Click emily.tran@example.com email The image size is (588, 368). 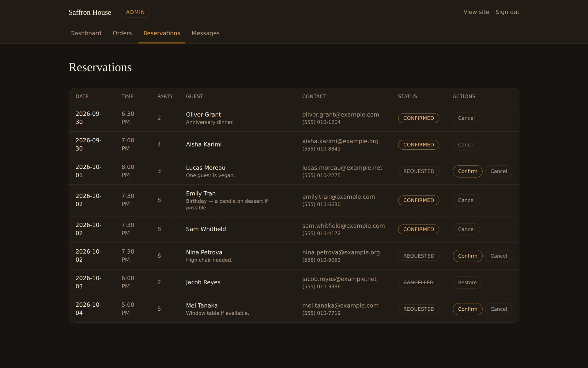(x=338, y=197)
